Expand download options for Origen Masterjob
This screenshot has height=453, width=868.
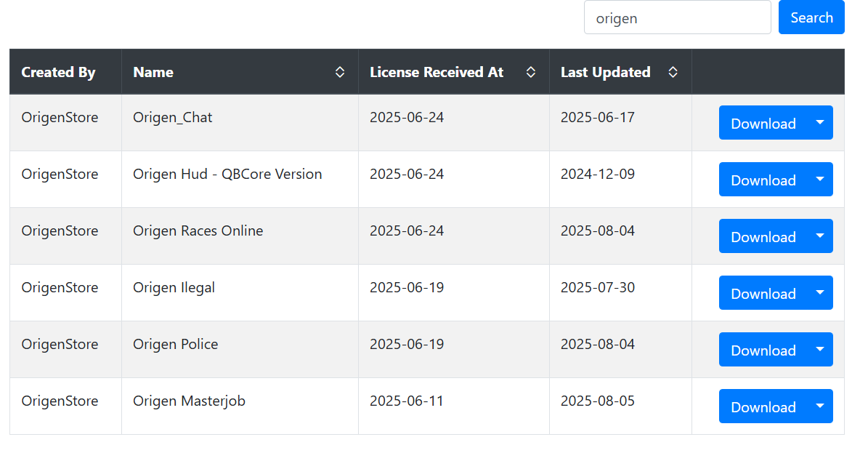pos(820,406)
